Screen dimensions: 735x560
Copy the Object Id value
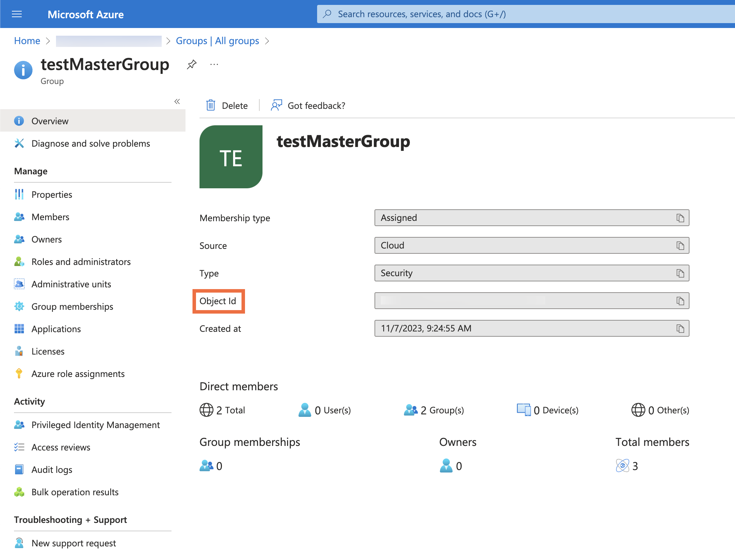(680, 301)
